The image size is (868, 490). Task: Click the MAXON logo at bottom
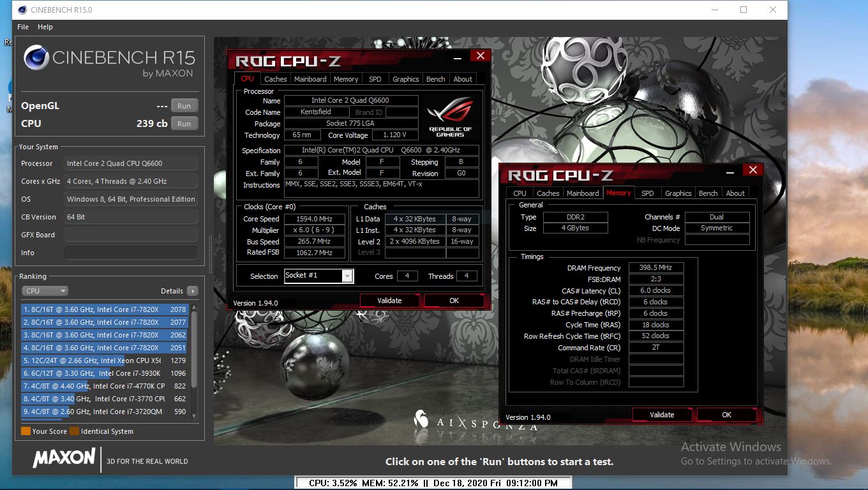[64, 458]
